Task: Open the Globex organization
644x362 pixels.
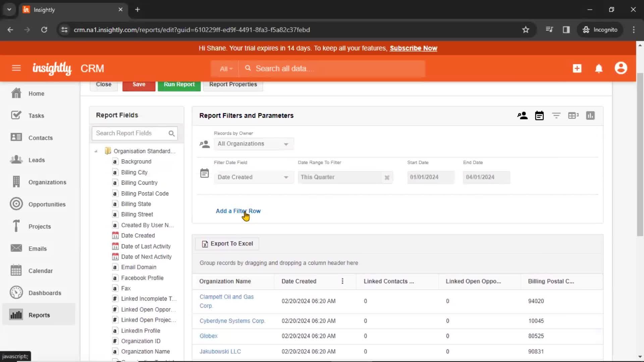Action: pos(209,336)
